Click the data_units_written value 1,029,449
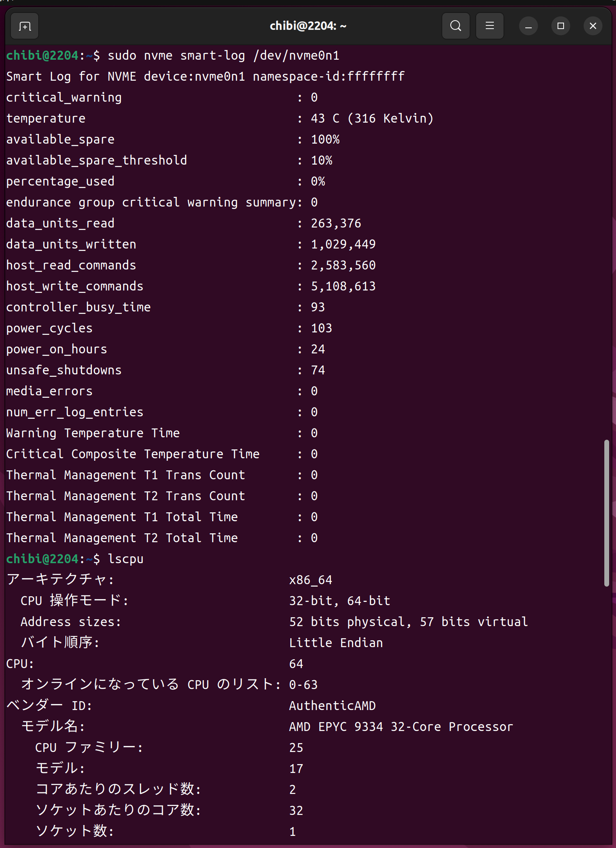Image resolution: width=616 pixels, height=848 pixels. point(343,244)
